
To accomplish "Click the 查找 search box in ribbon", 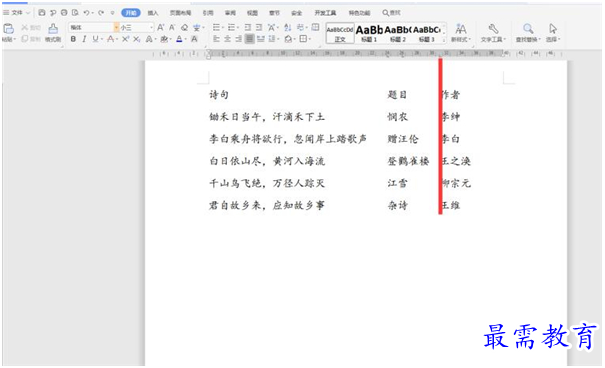I will pos(392,13).
